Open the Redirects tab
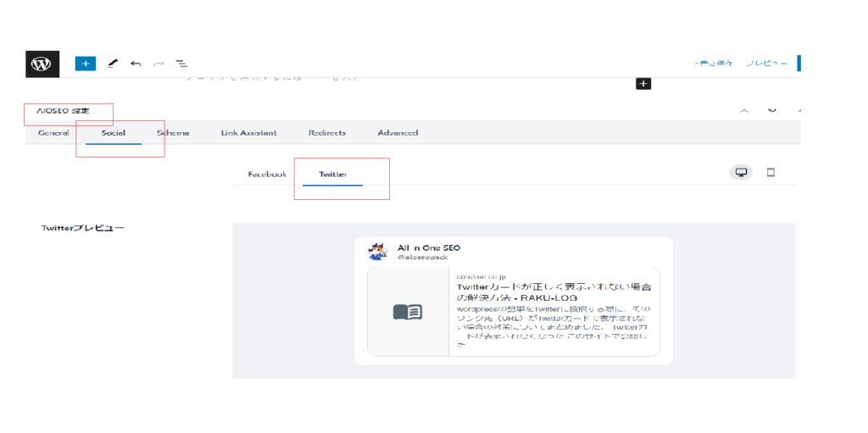Screen dimensions: 868x433 coord(327,133)
